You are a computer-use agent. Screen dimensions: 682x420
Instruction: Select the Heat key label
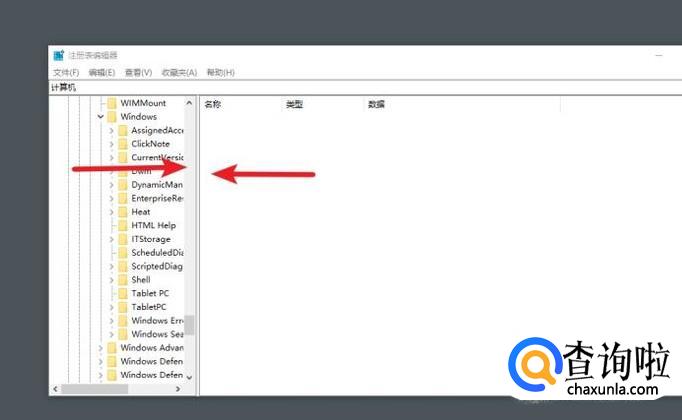click(140, 212)
